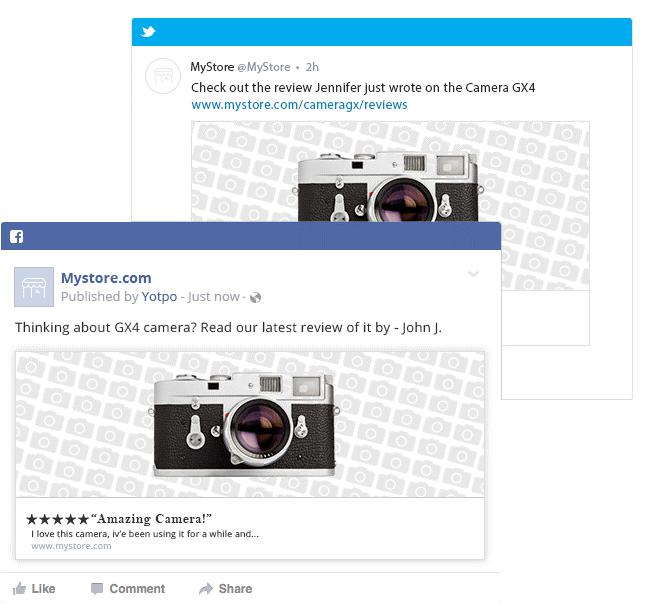Open MyStore's Twitter profile avatar
The image size is (651, 604).
163,77
